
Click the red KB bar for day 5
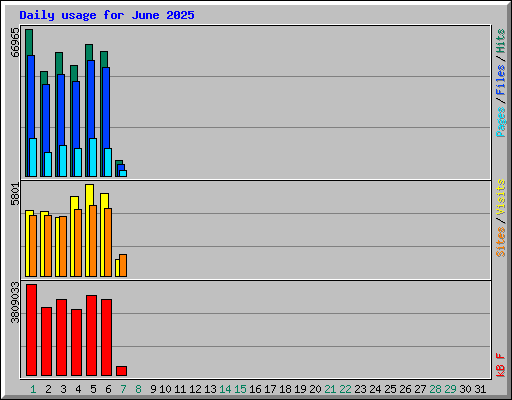pos(91,335)
